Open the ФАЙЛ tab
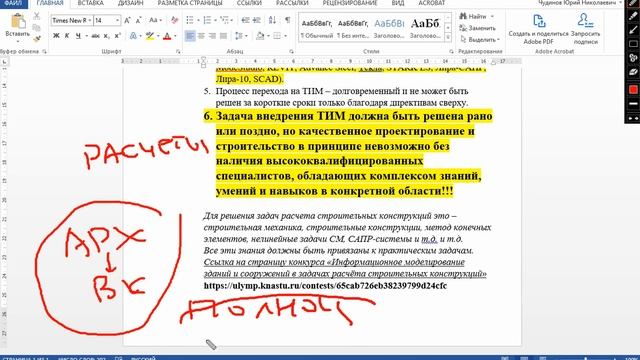 coord(13,3)
